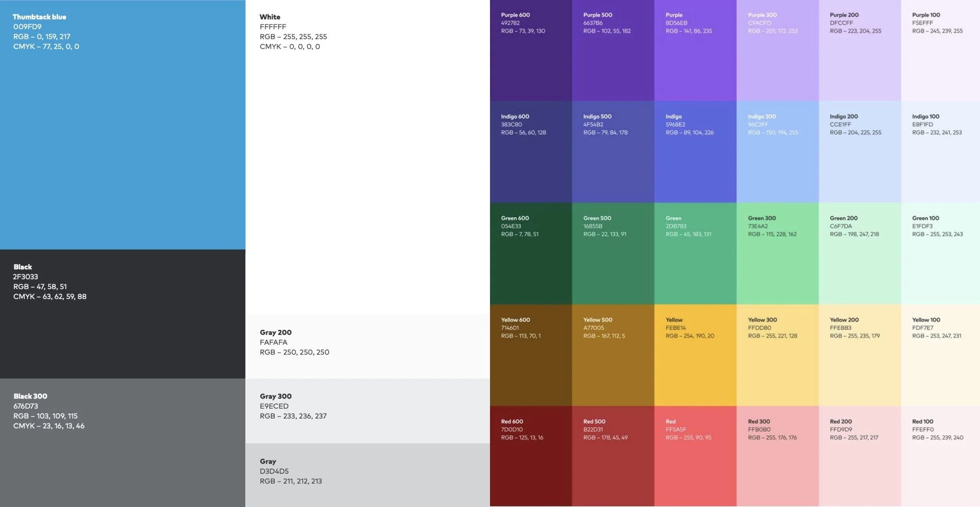Select the Indigo 300 light blue swatch
Image resolution: width=980 pixels, height=507 pixels.
point(777,161)
